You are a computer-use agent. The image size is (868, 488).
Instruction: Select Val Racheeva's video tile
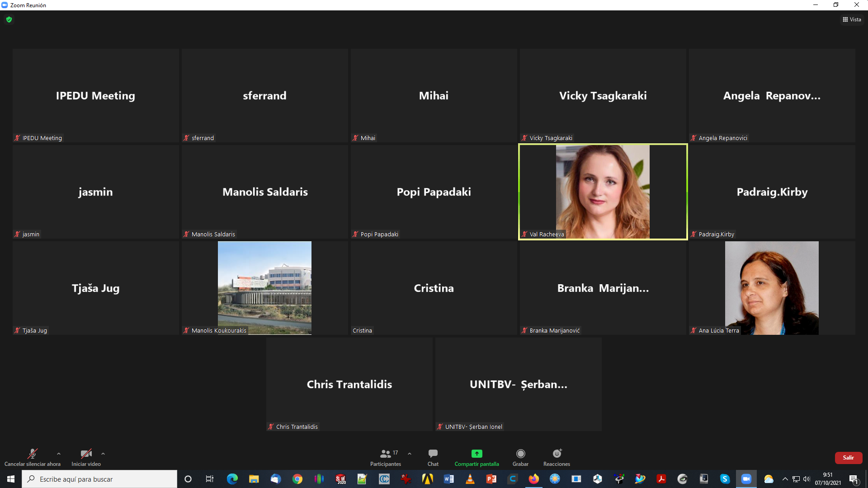tap(603, 192)
